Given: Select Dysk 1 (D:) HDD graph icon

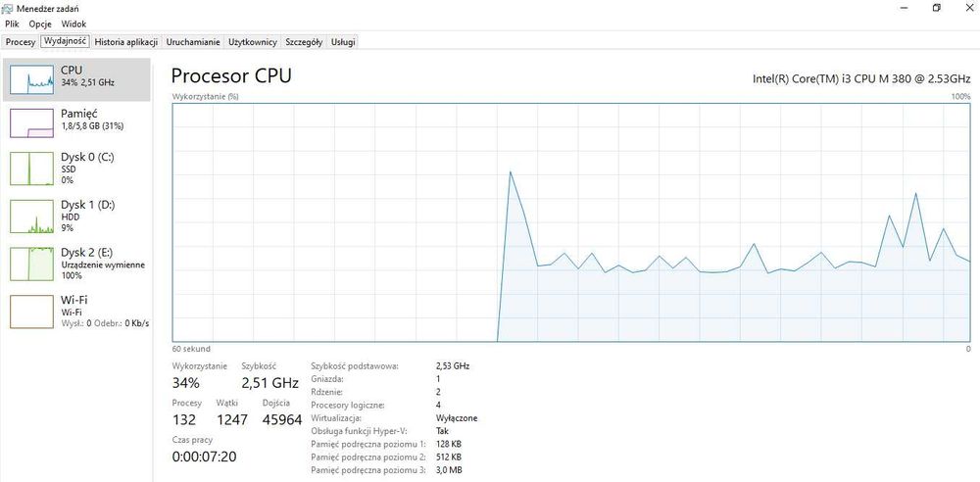Looking at the screenshot, I should click(x=31, y=216).
